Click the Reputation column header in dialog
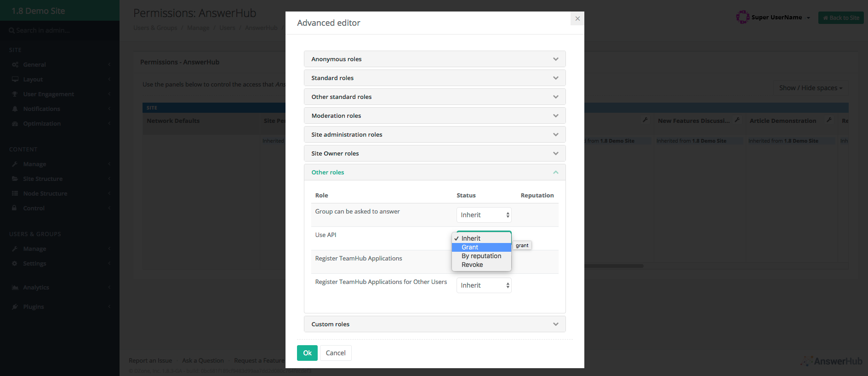 537,195
